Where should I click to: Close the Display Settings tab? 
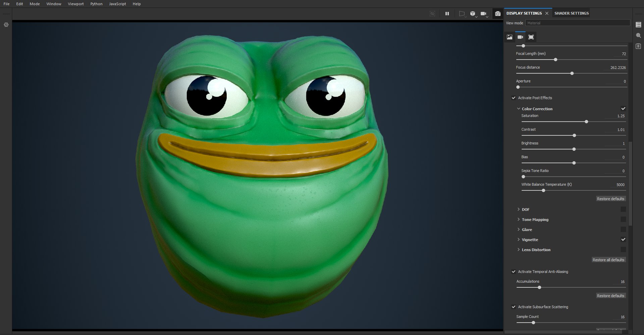[547, 13]
